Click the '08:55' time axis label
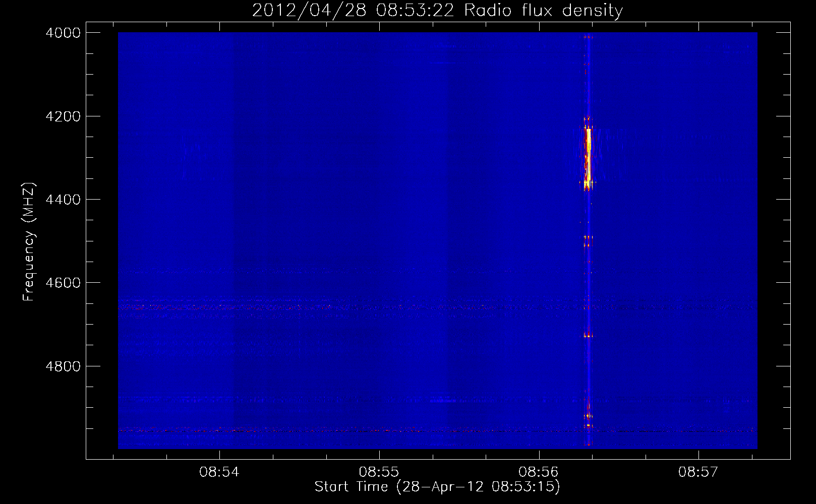 point(379,472)
